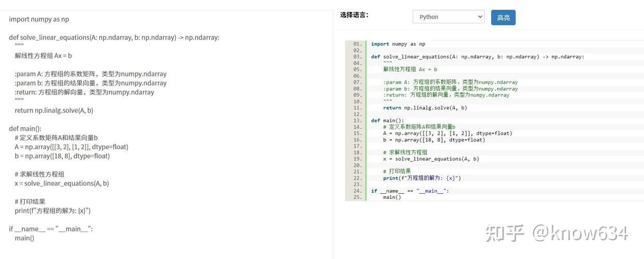Image resolution: width=644 pixels, height=259 pixels.
Task: Click ':return' line in left pane
Action: 84,92
